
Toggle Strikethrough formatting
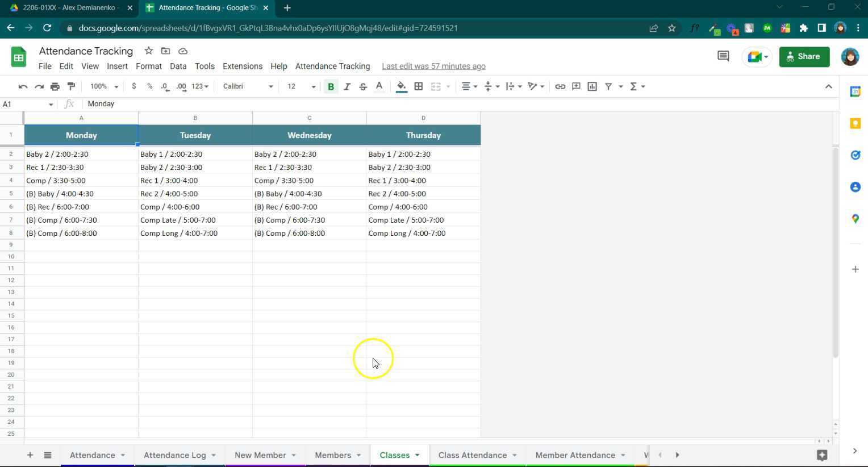click(362, 86)
